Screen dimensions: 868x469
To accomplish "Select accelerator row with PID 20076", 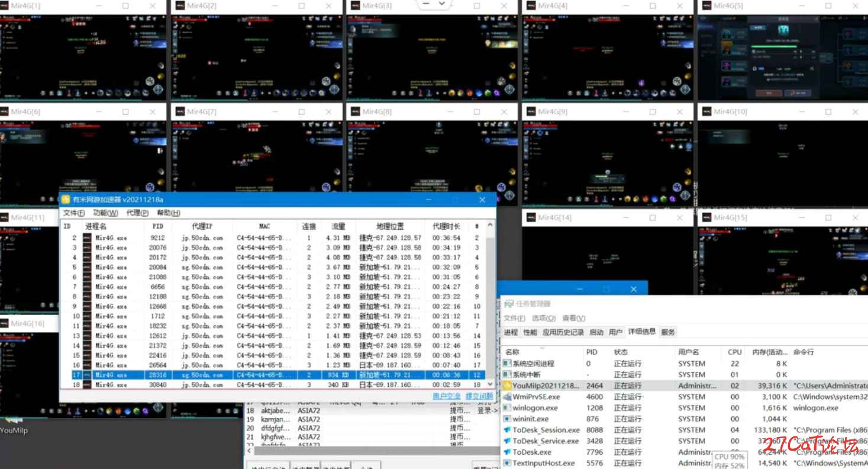I will 273,248.
